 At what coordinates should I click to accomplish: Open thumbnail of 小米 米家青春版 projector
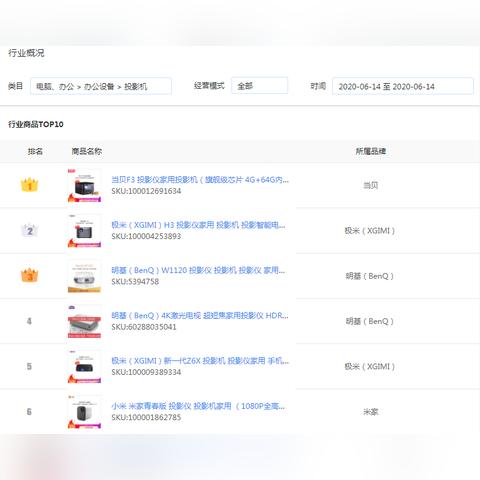click(84, 412)
